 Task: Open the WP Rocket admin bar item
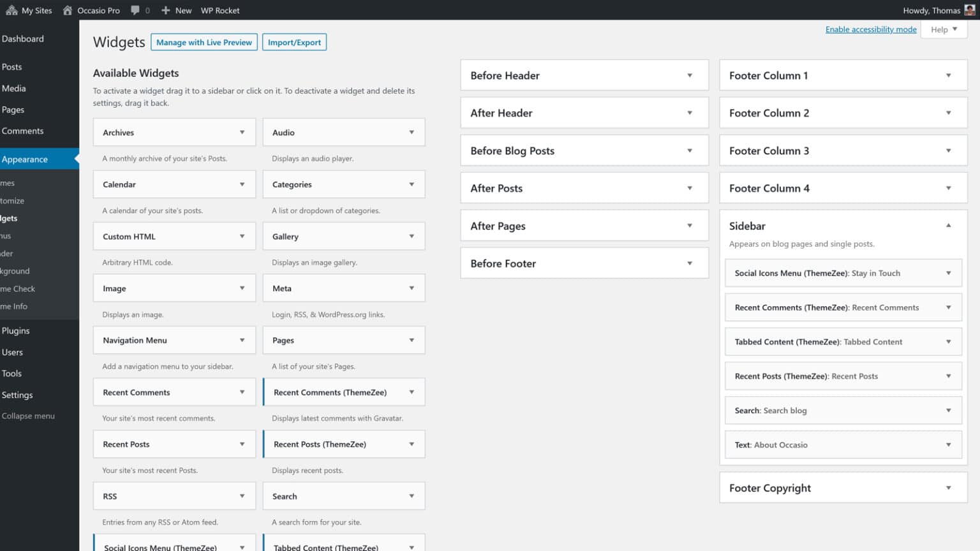tap(220, 10)
